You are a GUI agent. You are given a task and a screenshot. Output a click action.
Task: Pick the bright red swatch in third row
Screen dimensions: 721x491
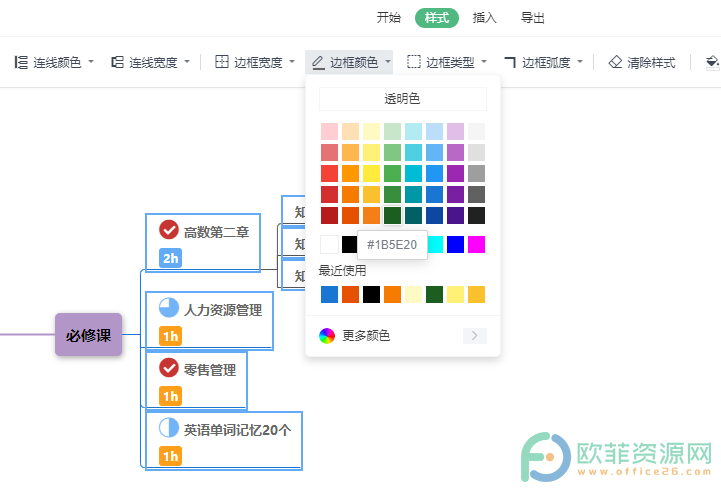(329, 173)
